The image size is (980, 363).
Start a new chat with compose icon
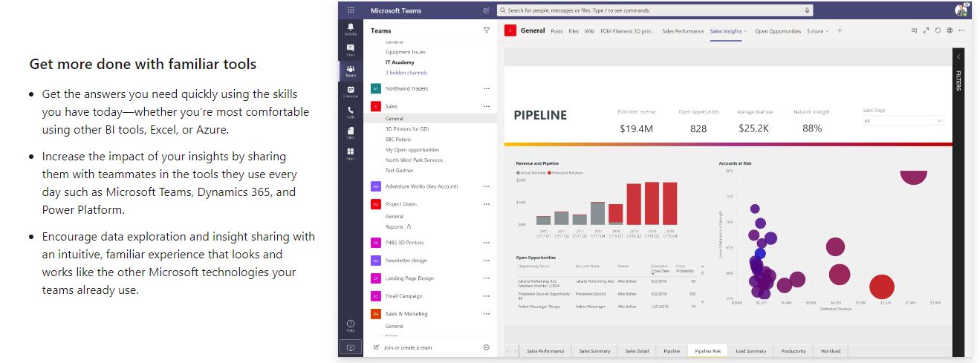point(487,10)
